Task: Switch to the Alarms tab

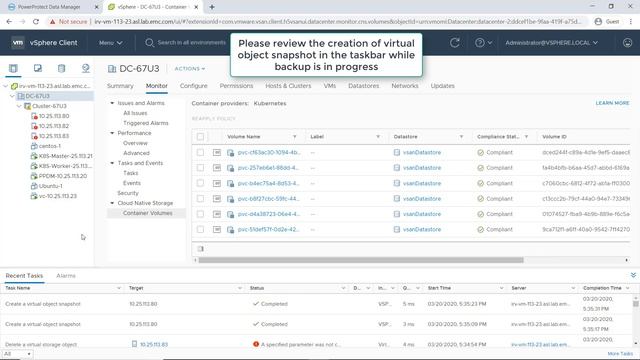Action: (x=66, y=276)
